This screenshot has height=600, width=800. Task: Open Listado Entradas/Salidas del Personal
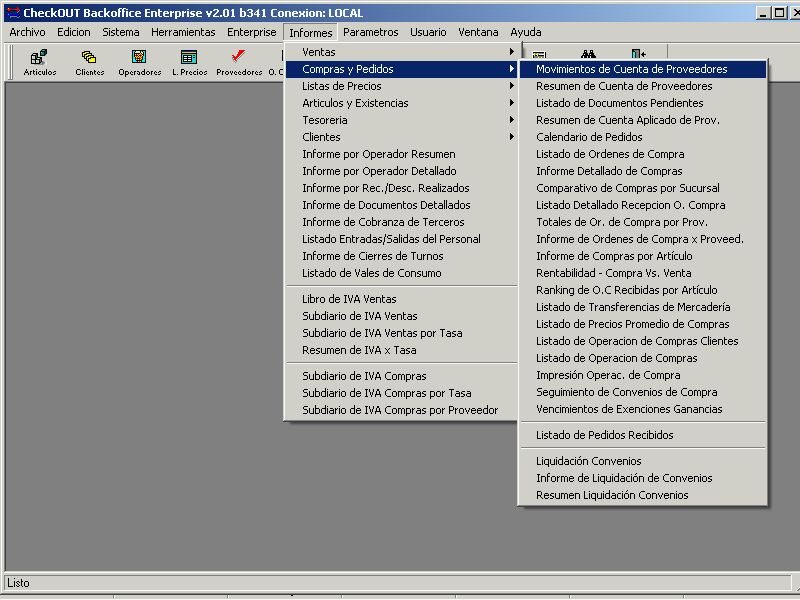pos(402,239)
